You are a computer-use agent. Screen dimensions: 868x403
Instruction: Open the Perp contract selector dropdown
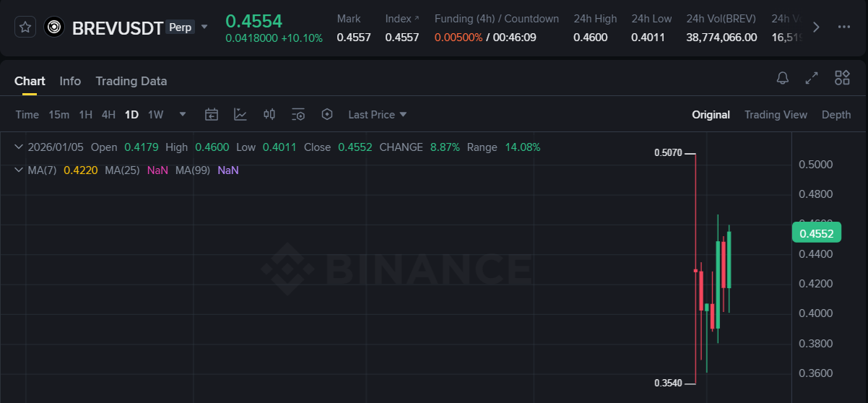point(204,27)
